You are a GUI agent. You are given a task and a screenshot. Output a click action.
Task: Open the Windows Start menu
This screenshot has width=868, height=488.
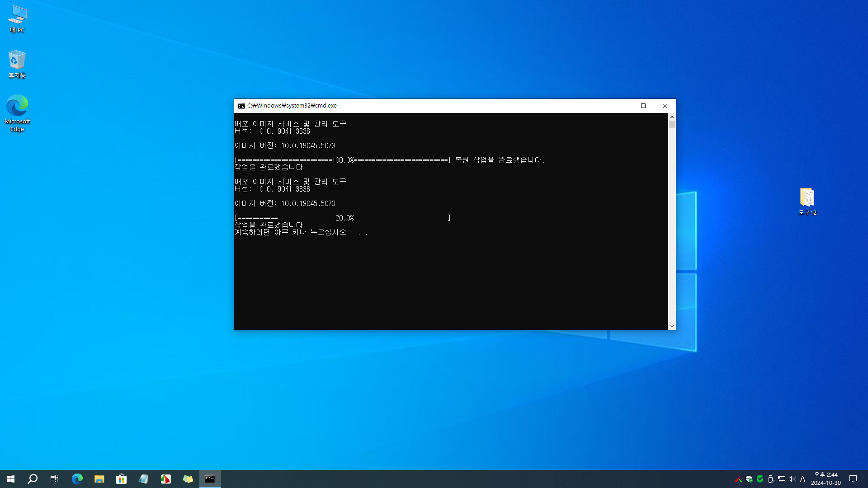(x=11, y=479)
